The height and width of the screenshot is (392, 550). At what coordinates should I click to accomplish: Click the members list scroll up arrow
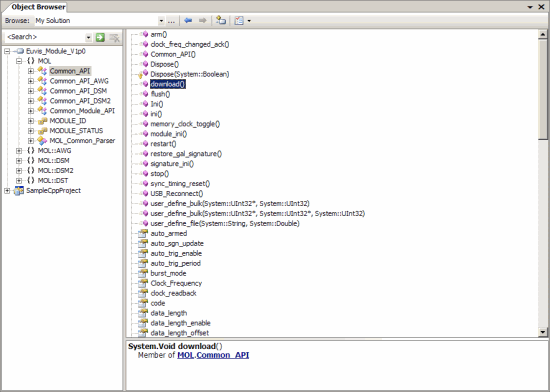coord(543,34)
